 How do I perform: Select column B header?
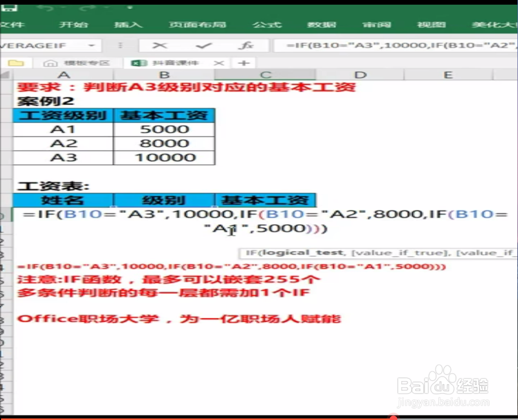[164, 75]
